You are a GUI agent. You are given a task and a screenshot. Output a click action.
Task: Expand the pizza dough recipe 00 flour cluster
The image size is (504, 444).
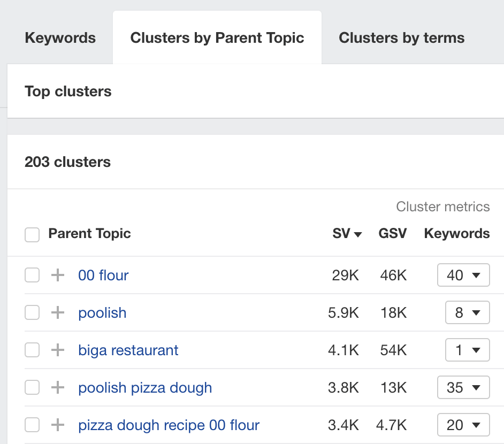pyautogui.click(x=57, y=425)
